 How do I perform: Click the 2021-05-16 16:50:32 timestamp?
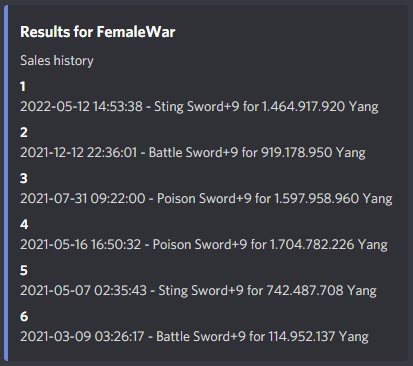(x=81, y=245)
